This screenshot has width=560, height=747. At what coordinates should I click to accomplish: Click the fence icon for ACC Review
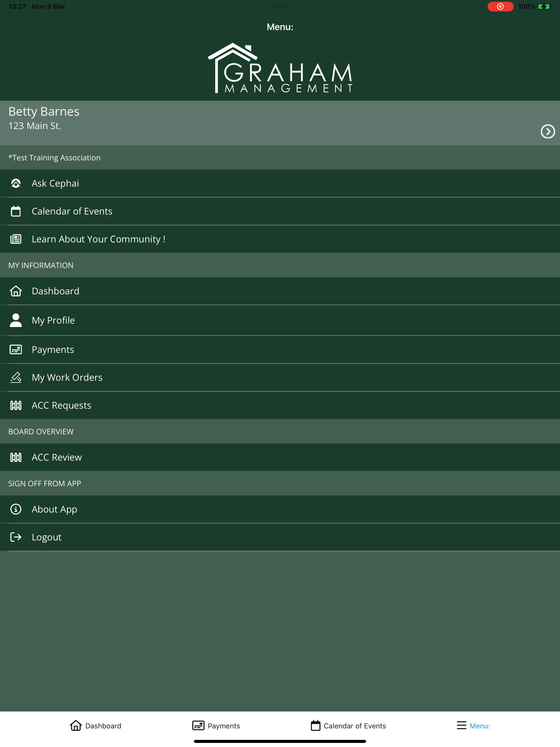click(x=16, y=457)
